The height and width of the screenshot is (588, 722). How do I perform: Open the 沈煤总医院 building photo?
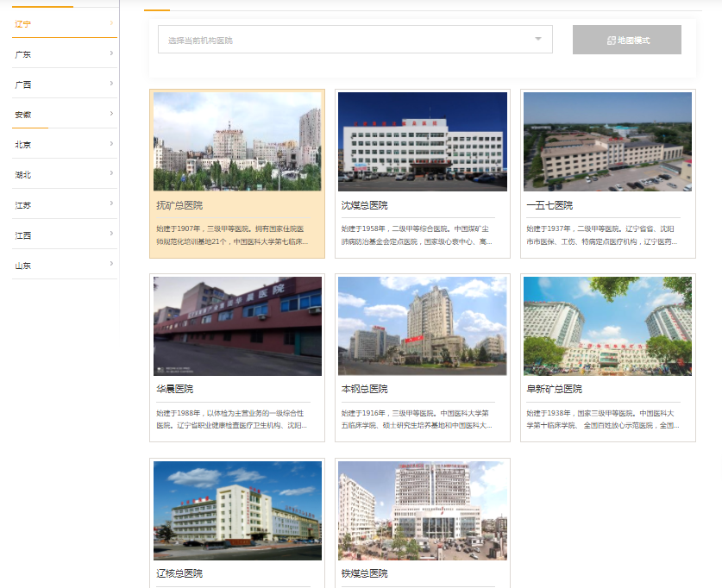(423, 141)
